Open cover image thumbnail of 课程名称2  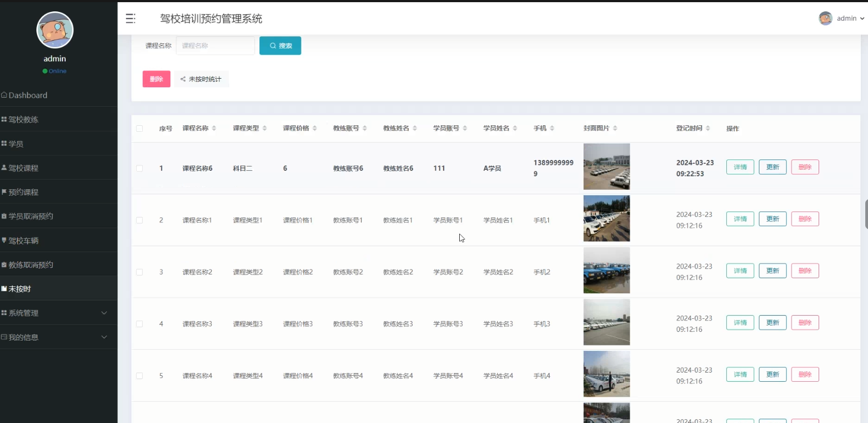pyautogui.click(x=606, y=270)
